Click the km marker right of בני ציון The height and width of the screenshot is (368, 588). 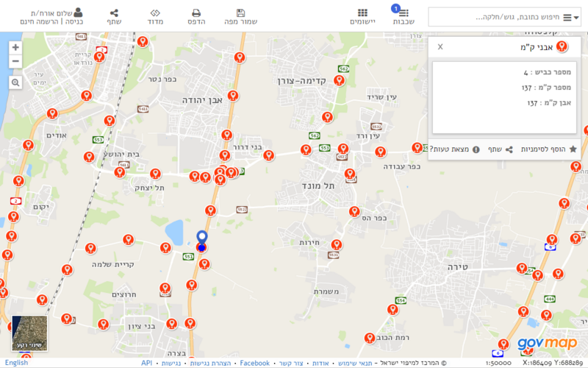pos(171,324)
